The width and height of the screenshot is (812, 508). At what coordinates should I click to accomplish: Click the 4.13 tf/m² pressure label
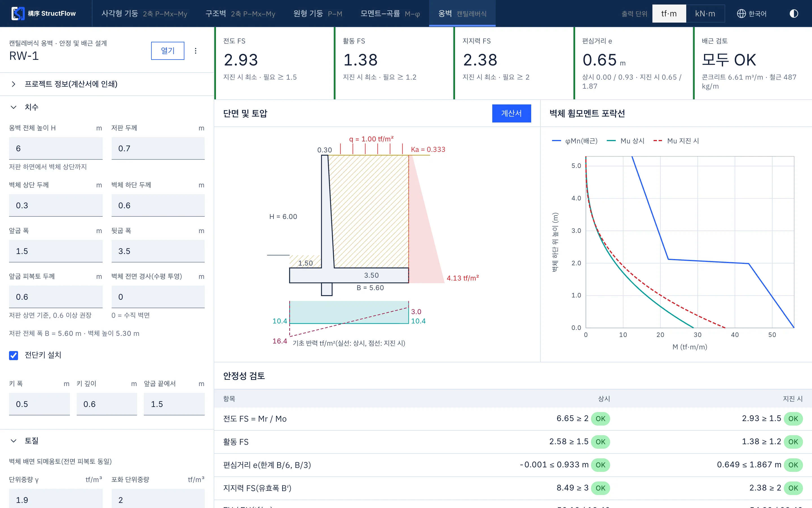[463, 278]
